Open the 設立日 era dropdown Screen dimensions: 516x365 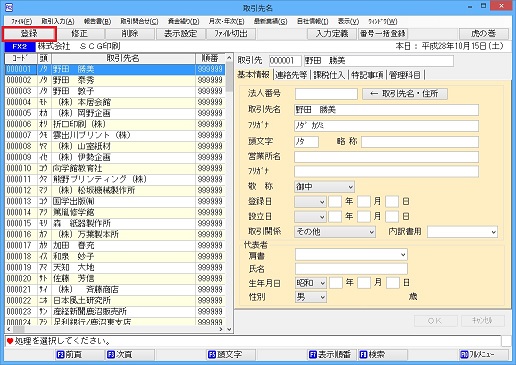(310, 217)
